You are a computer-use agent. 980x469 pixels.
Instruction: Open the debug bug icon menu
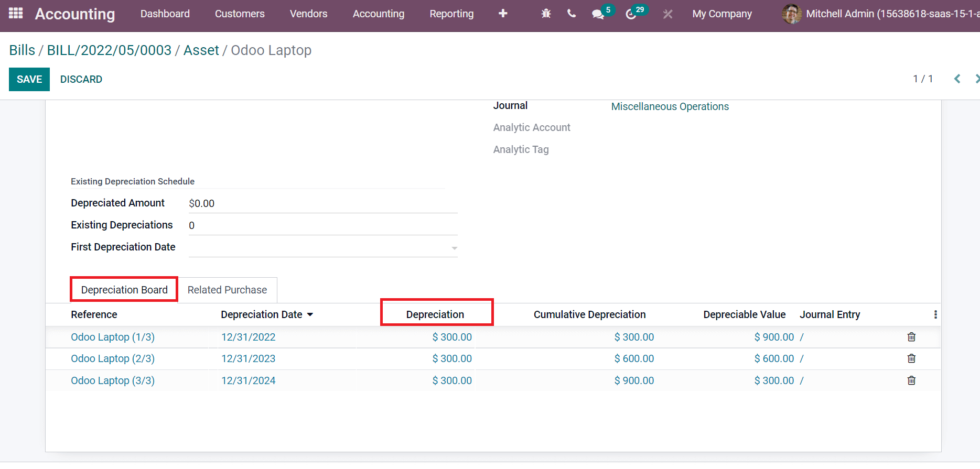pos(546,14)
